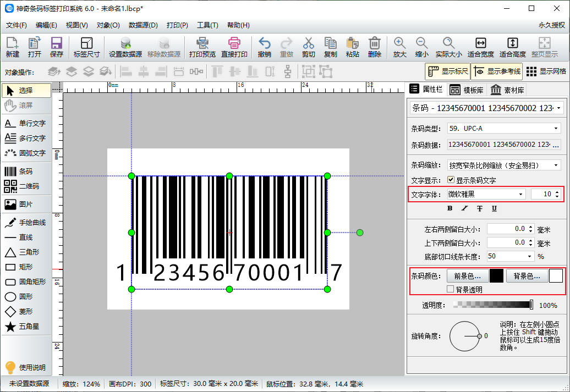This screenshot has width=570, height=392.
Task: Toggle italic barcode text
Action: (x=464, y=208)
